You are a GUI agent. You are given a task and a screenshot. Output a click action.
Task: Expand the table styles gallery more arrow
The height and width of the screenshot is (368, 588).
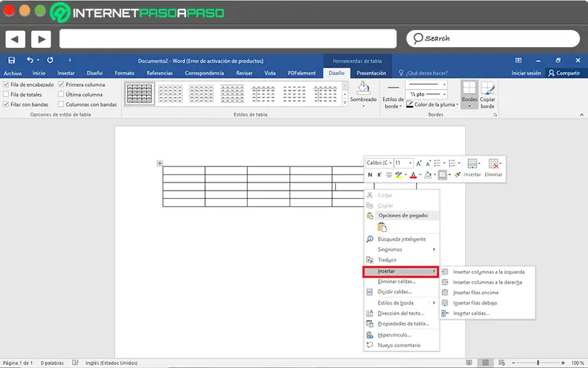[x=345, y=102]
